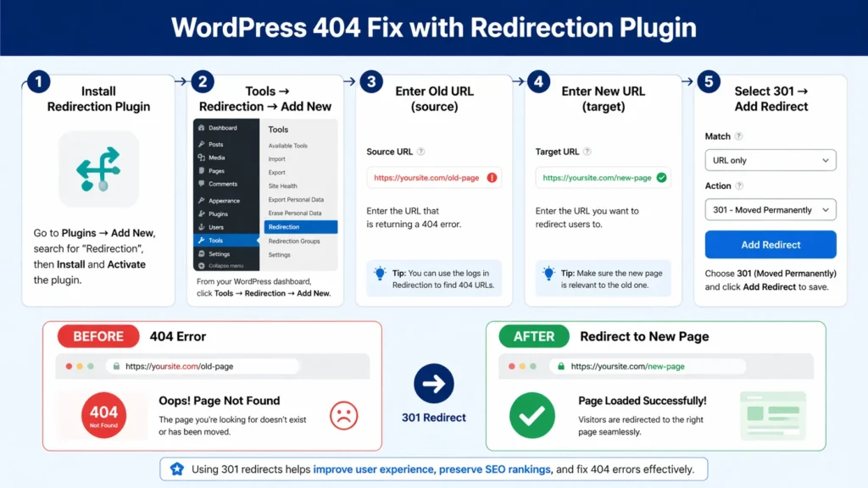The height and width of the screenshot is (488, 868).
Task: Open Users via its sidebar icon
Action: (x=202, y=227)
